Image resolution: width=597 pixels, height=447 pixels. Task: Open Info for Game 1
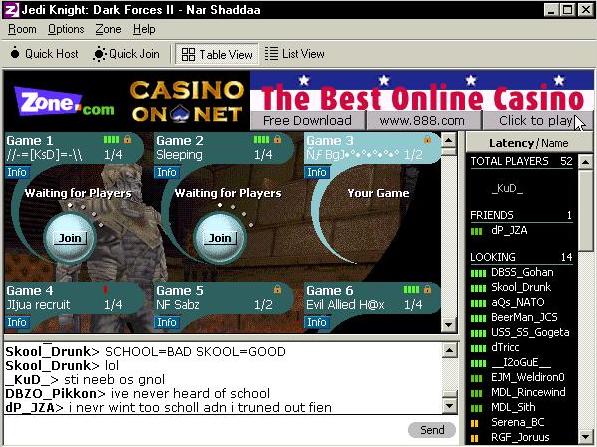pos(17,172)
